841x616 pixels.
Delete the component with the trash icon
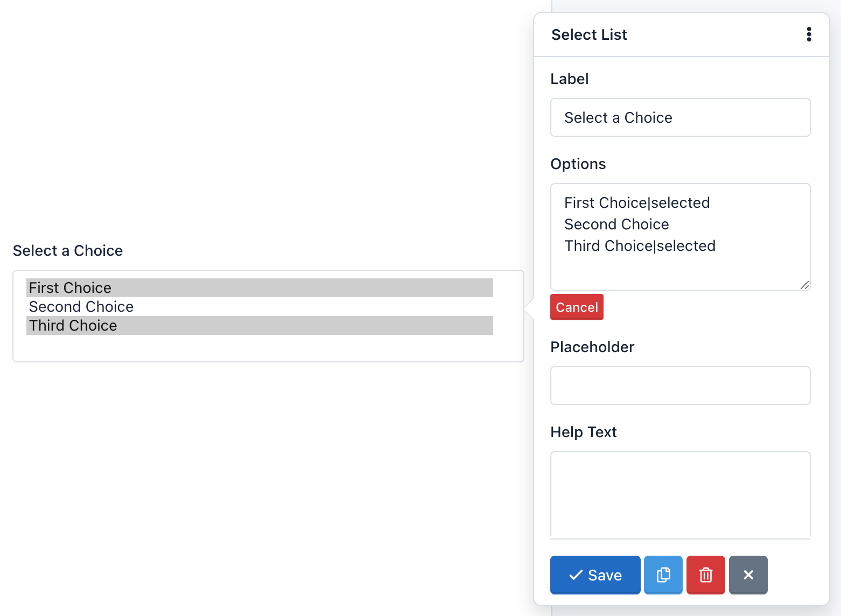[705, 575]
